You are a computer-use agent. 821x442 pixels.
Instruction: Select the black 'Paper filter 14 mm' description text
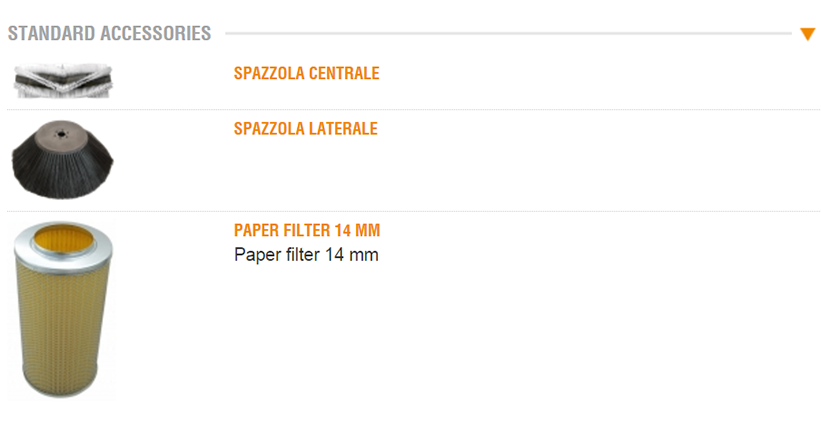[306, 255]
